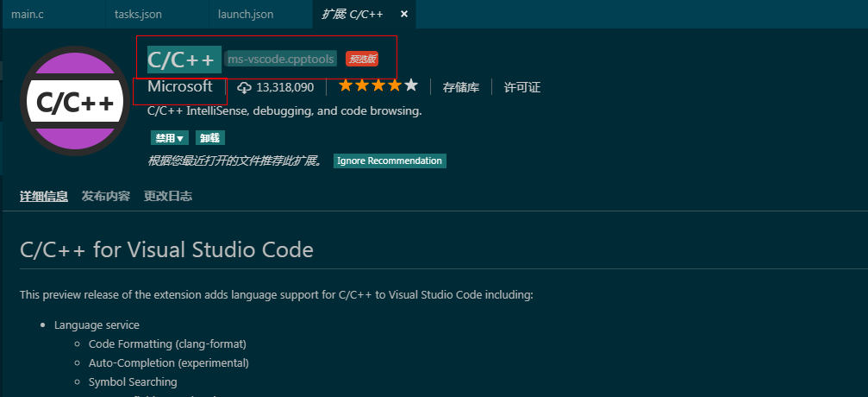Click the red 预览版 preview badge
This screenshot has height=397, width=868.
pos(362,59)
